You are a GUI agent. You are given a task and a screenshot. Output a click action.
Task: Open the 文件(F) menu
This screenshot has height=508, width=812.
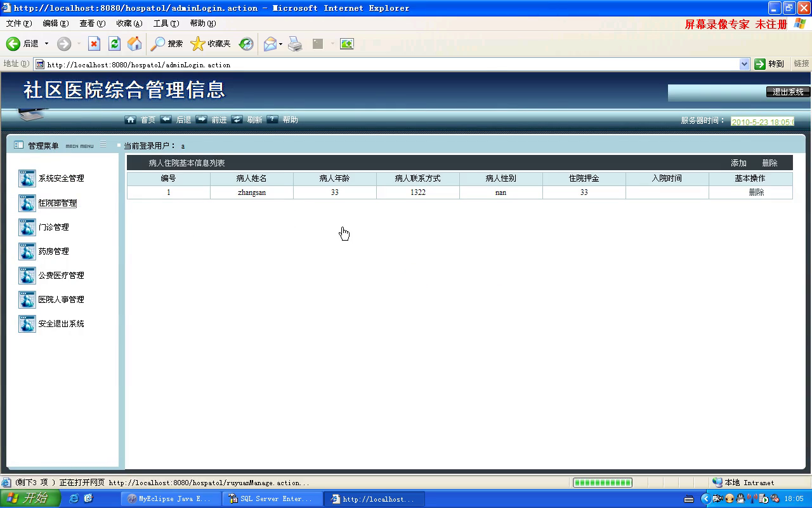point(19,23)
